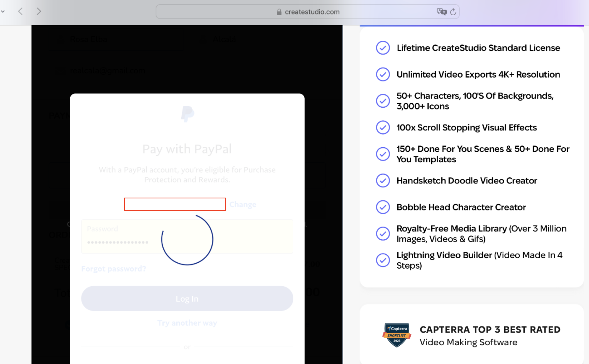This screenshot has height=364, width=589.
Task: Click the Log In button
Action: pyautogui.click(x=187, y=299)
